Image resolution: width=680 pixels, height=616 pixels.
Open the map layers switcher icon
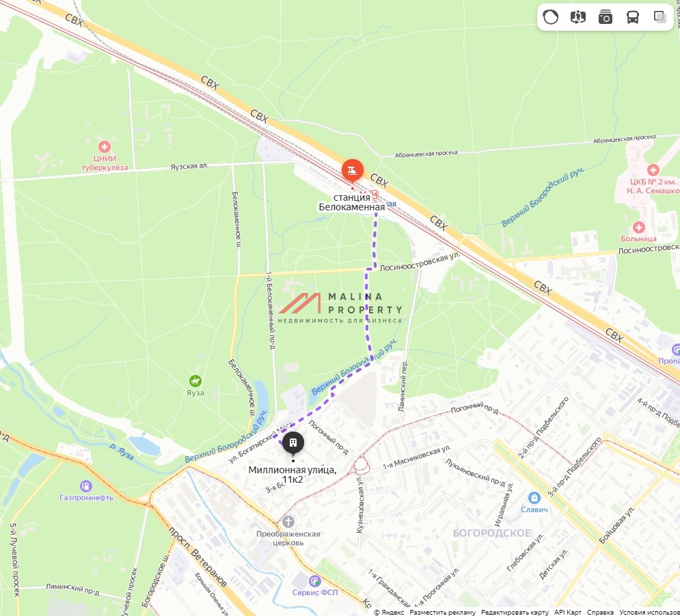click(x=659, y=17)
